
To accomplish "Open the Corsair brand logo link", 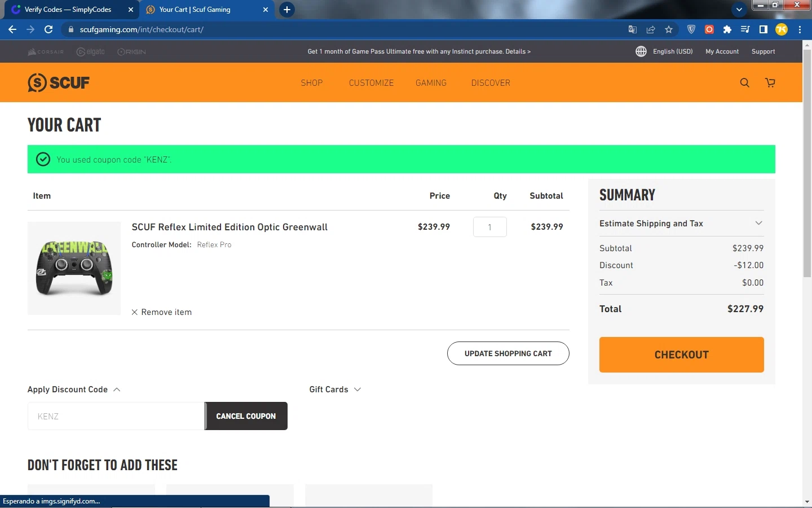I will point(46,51).
